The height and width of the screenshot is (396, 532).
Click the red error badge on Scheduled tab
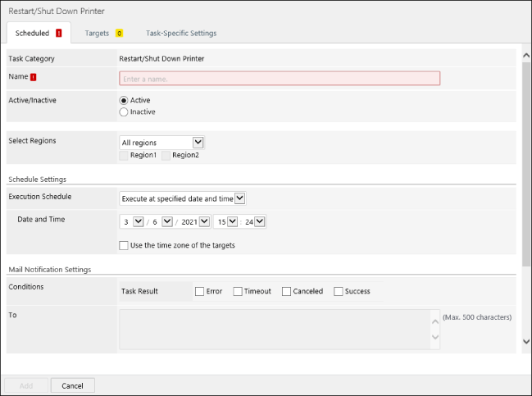[58, 34]
